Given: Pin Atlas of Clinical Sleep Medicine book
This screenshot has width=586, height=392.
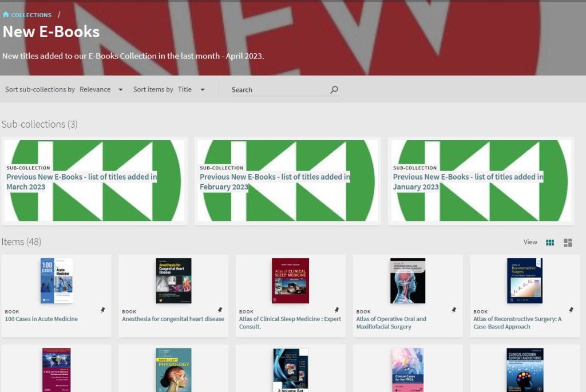Looking at the screenshot, I should coord(337,310).
